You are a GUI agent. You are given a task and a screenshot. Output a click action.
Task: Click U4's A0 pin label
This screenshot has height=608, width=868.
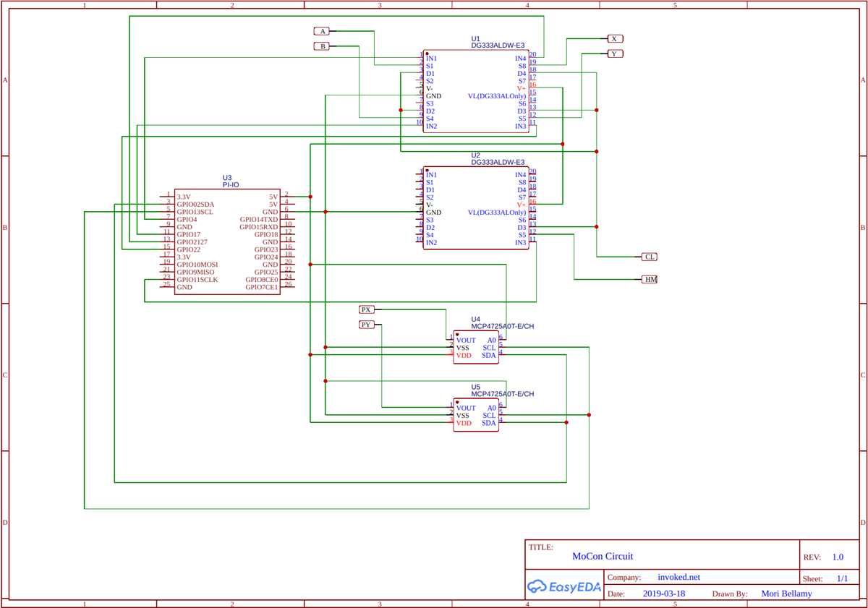click(492, 340)
